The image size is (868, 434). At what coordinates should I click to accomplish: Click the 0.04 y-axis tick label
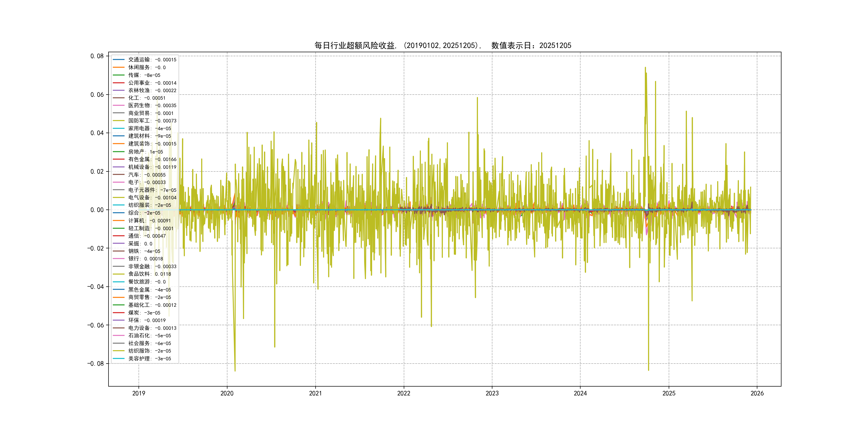[x=97, y=133]
